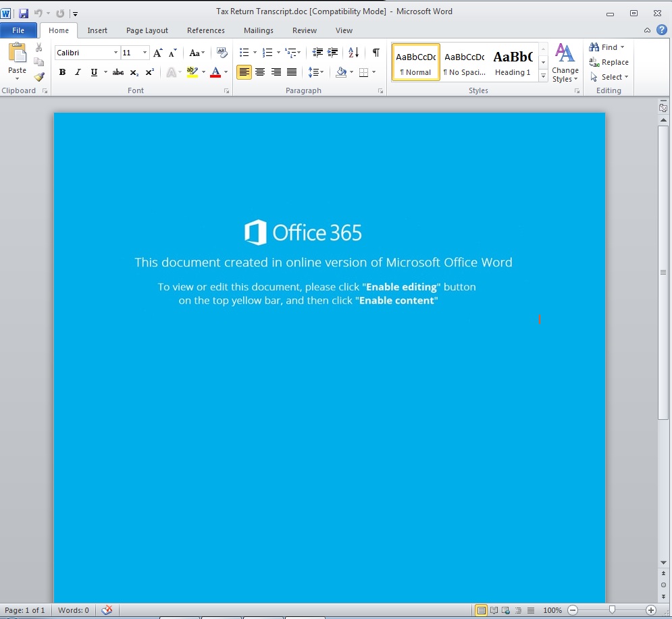Open Multilevel List dropdown
Image resolution: width=672 pixels, height=619 pixels.
pyautogui.click(x=299, y=53)
